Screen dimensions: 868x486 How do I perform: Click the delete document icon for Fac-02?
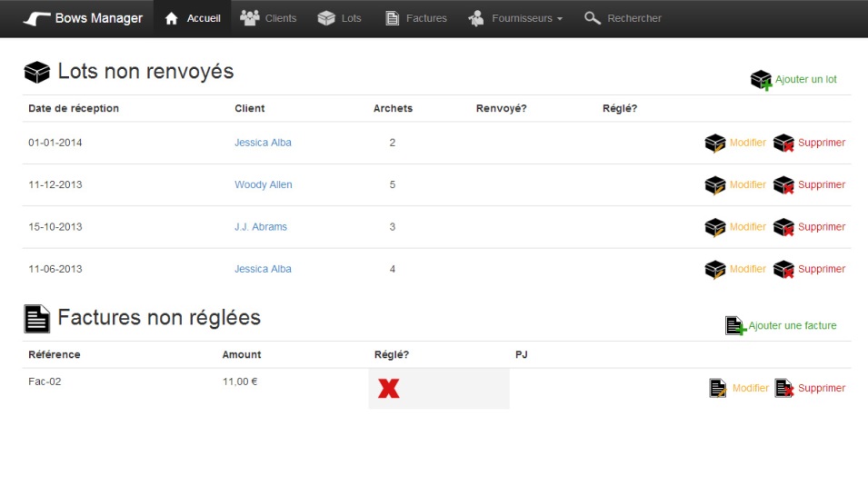(x=784, y=389)
